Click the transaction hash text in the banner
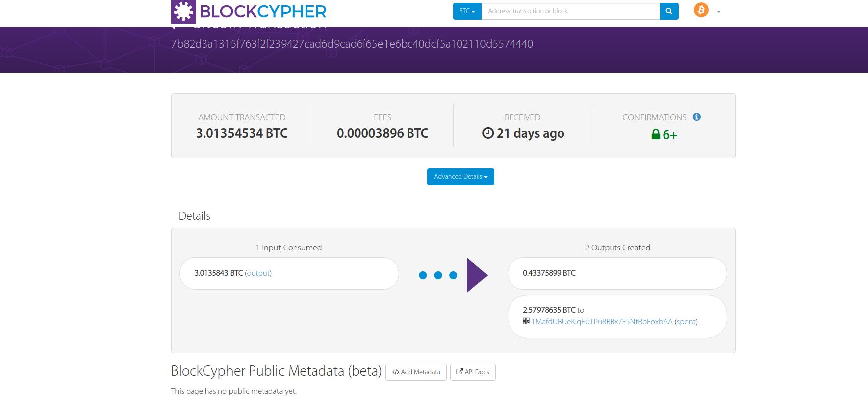 pos(352,44)
